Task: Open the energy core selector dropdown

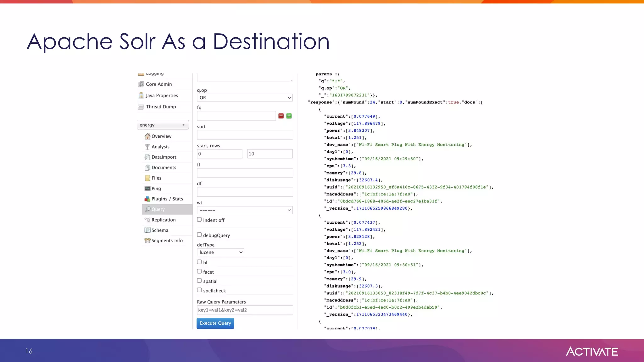Action: [x=163, y=125]
